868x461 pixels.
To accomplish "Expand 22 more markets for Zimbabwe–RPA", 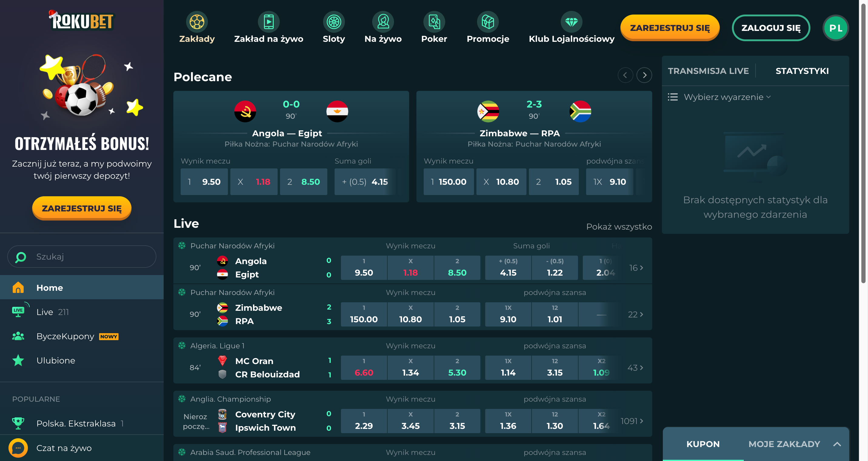I will [636, 314].
